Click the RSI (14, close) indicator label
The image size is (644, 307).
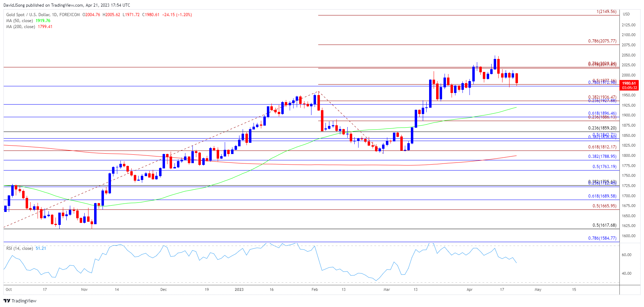click(x=20, y=248)
